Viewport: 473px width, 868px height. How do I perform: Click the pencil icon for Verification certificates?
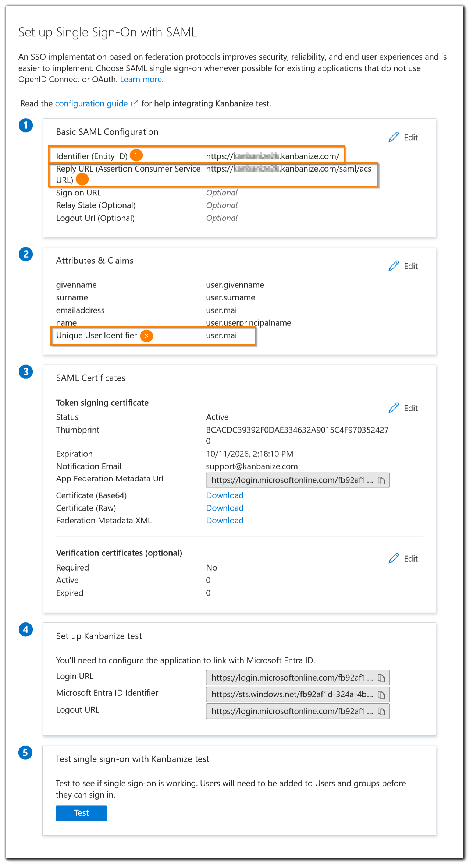394,558
